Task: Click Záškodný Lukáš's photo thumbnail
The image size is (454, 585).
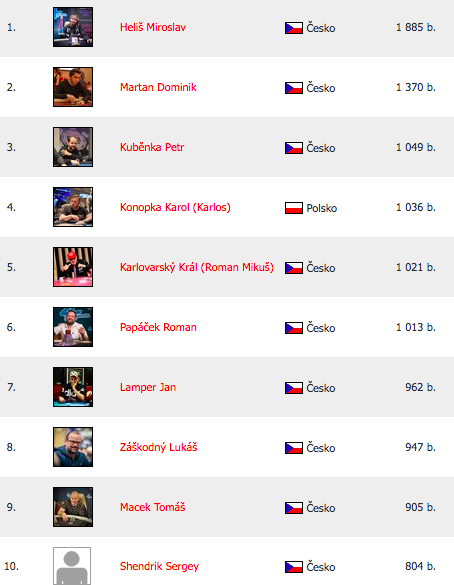Action: click(x=73, y=447)
